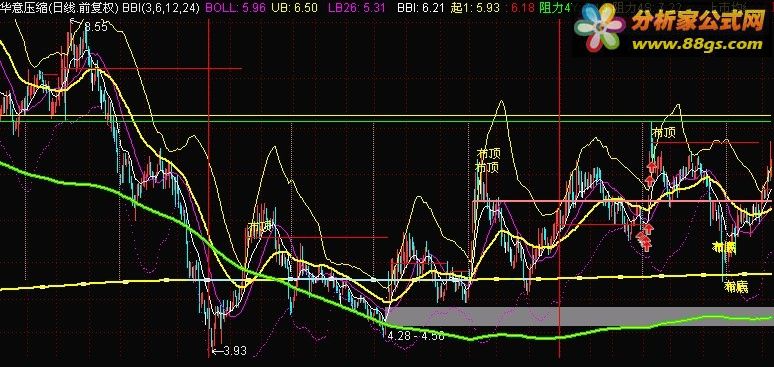This screenshot has width=774, height=367.
Task: Click the colorful flower logo icon
Action: click(x=600, y=28)
